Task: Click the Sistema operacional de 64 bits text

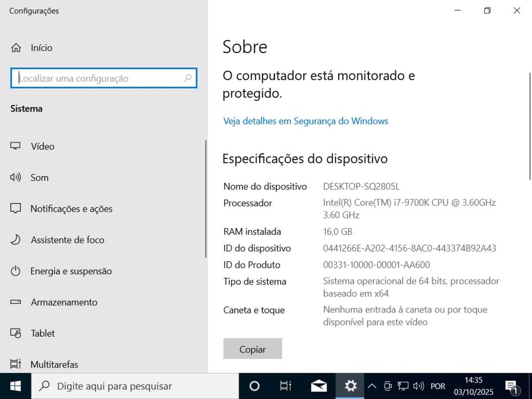Action: click(x=411, y=287)
